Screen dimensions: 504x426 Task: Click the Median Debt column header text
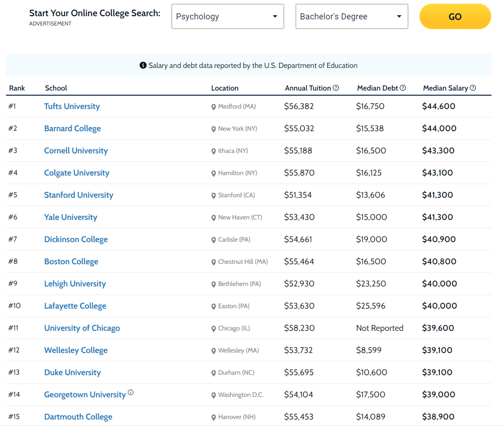point(378,88)
